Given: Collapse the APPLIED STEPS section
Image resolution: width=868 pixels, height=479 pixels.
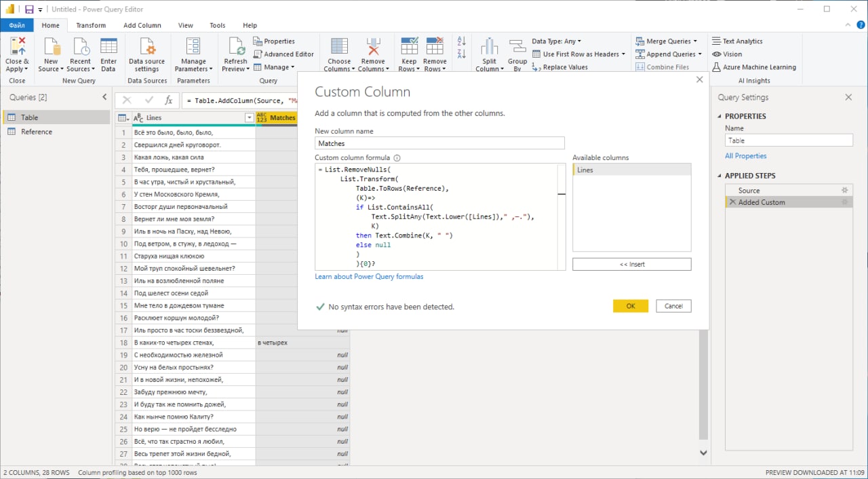Looking at the screenshot, I should coord(720,176).
